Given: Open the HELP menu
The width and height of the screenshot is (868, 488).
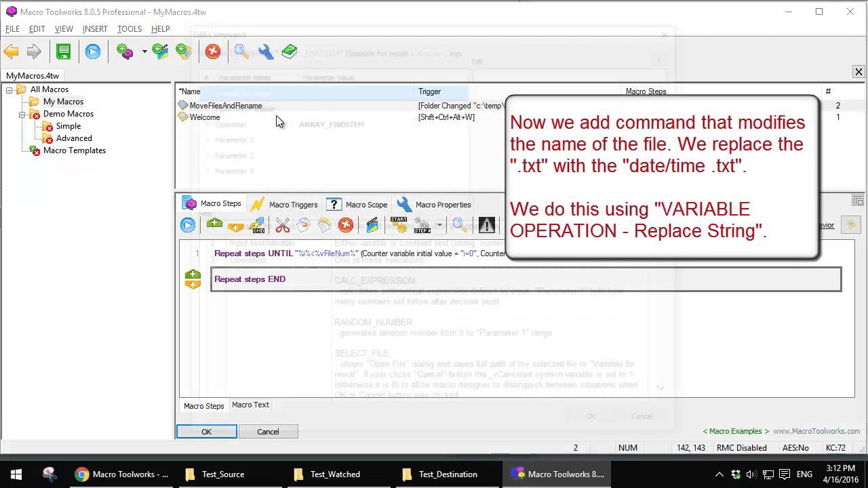Looking at the screenshot, I should [x=161, y=29].
